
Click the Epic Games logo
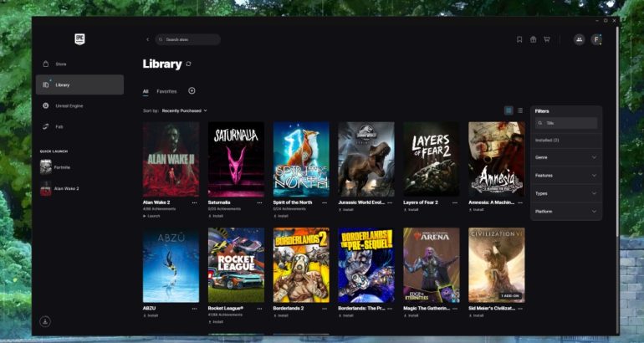(79, 39)
